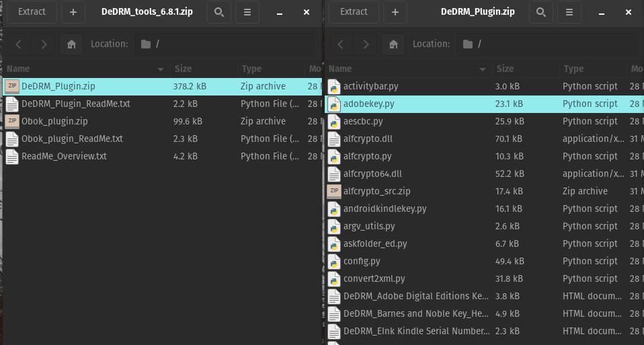The height and width of the screenshot is (345, 644).
Task: Add files button in DeDRM_Plugin.zip window
Action: pos(395,12)
